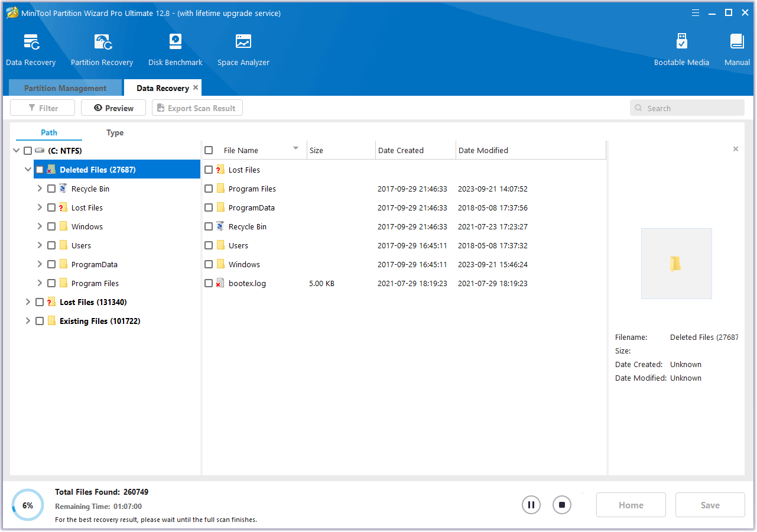
Task: Open the Manual book icon
Action: point(737,43)
